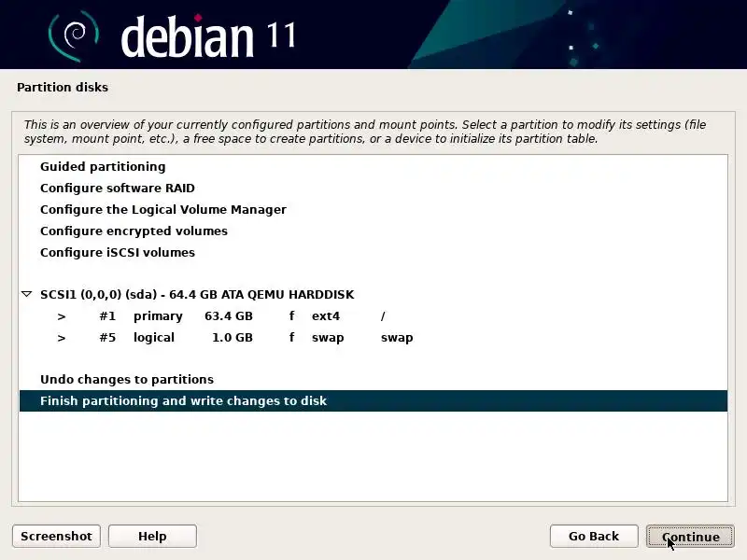Select partition #1 primary 63.4 GB ext4
Image resolution: width=747 pixels, height=560 pixels.
(x=373, y=316)
